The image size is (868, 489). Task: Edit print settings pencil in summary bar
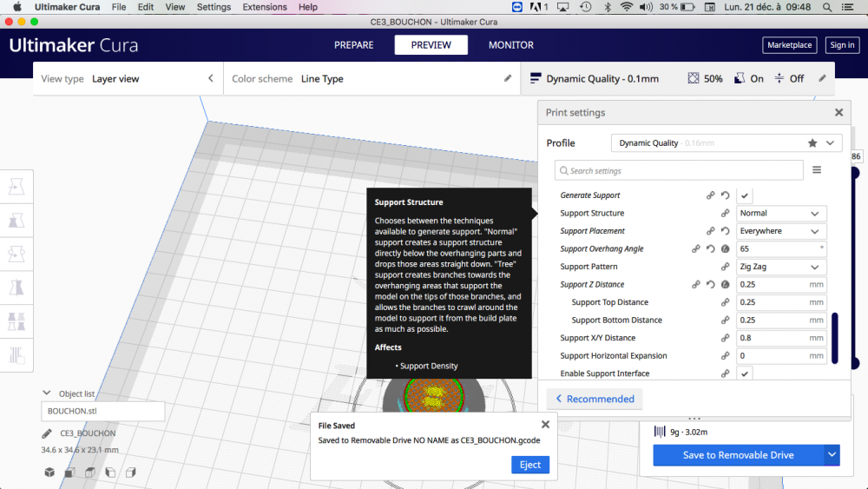point(822,79)
